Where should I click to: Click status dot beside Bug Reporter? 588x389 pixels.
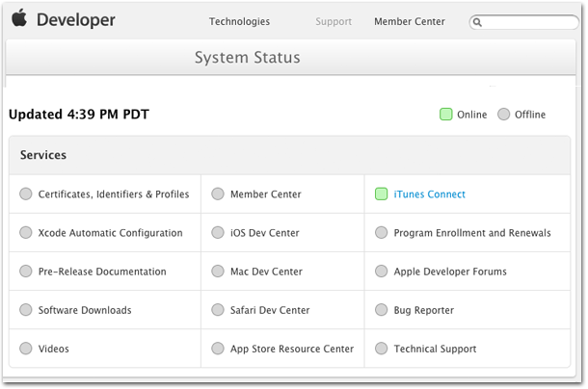click(x=381, y=309)
